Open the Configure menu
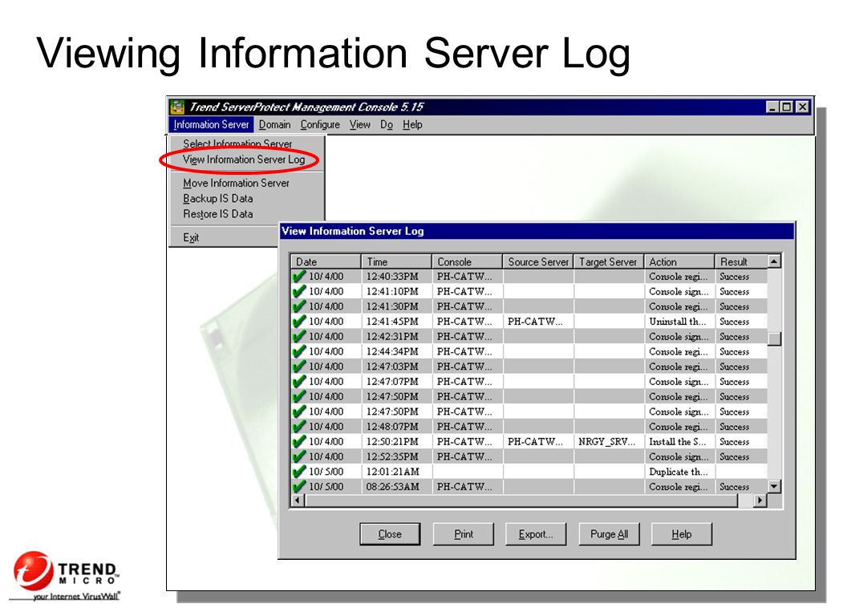The image size is (847, 616). click(320, 125)
